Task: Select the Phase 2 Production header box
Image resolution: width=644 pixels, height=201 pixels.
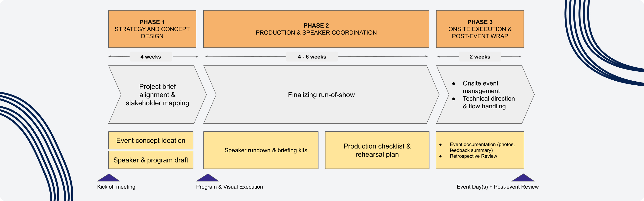Action: pyautogui.click(x=316, y=29)
